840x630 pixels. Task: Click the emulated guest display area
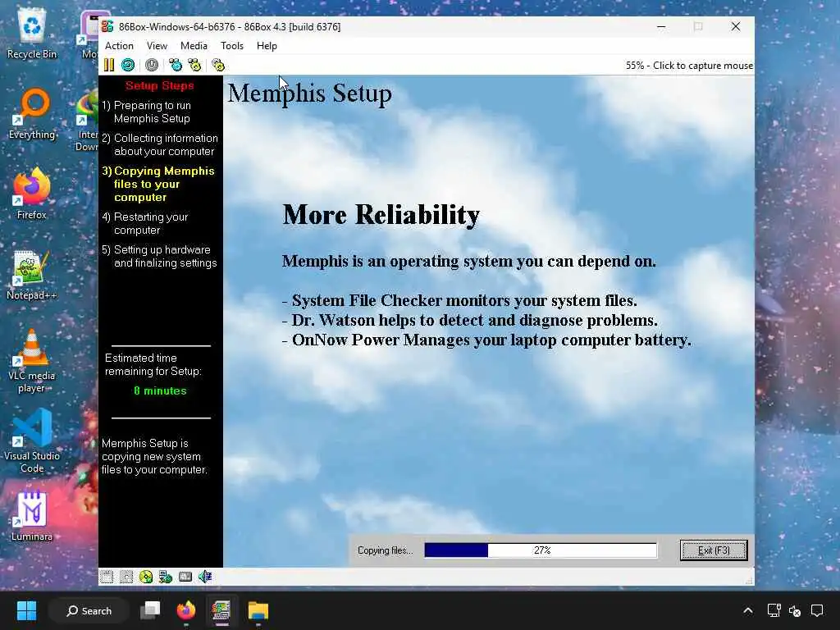tap(427, 322)
